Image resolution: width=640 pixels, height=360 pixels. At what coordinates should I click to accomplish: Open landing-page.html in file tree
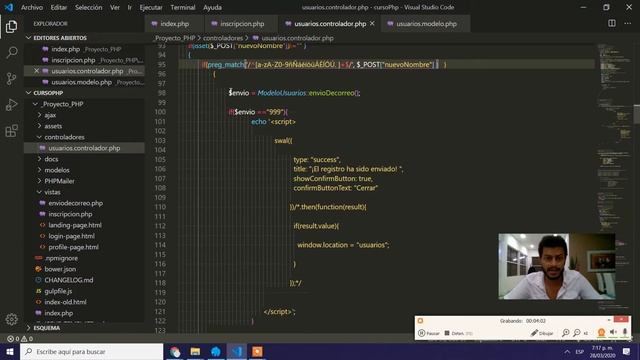click(x=75, y=225)
